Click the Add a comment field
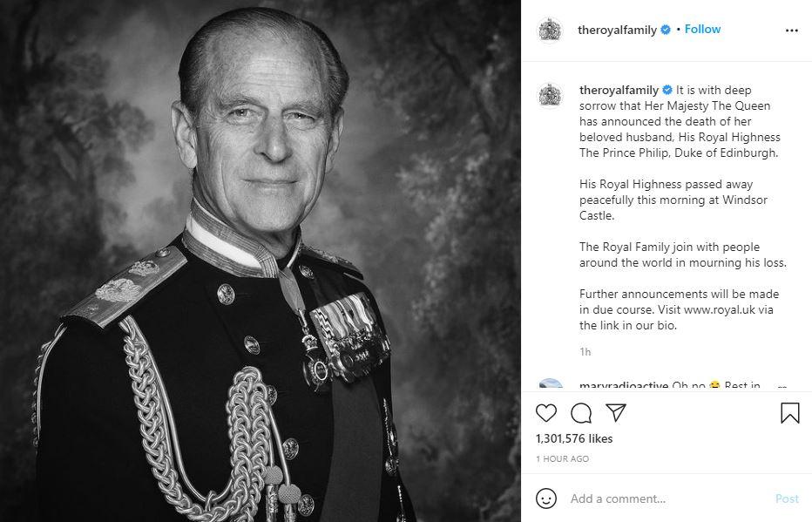 pyautogui.click(x=667, y=498)
